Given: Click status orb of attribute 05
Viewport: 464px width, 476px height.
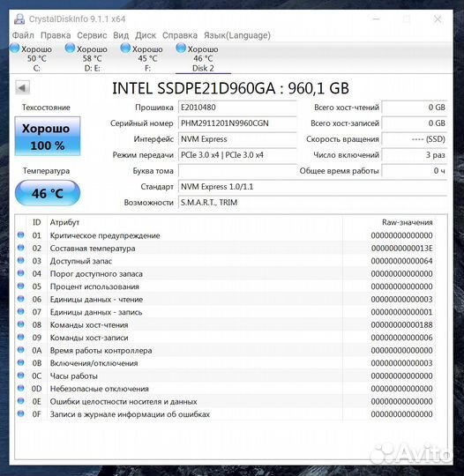Looking at the screenshot, I should point(20,286).
